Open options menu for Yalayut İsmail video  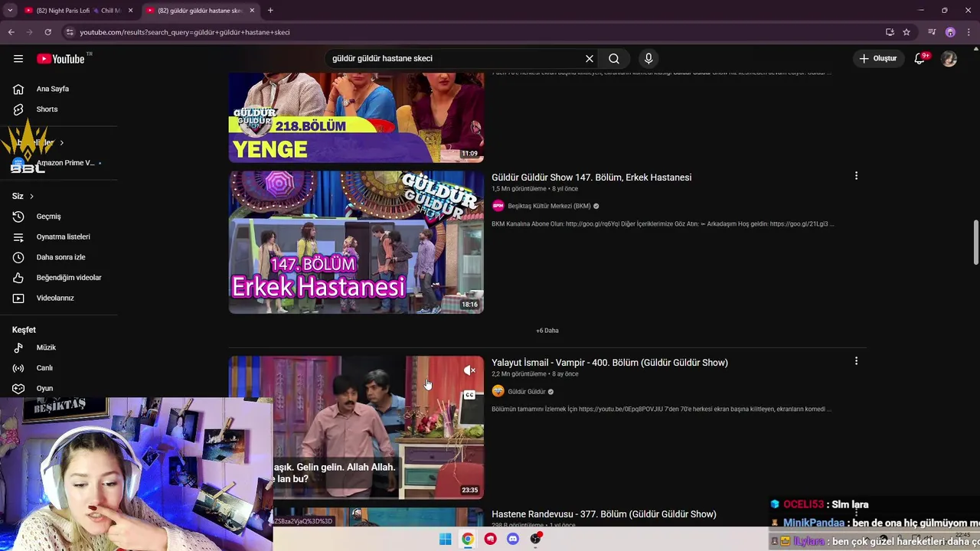point(856,361)
